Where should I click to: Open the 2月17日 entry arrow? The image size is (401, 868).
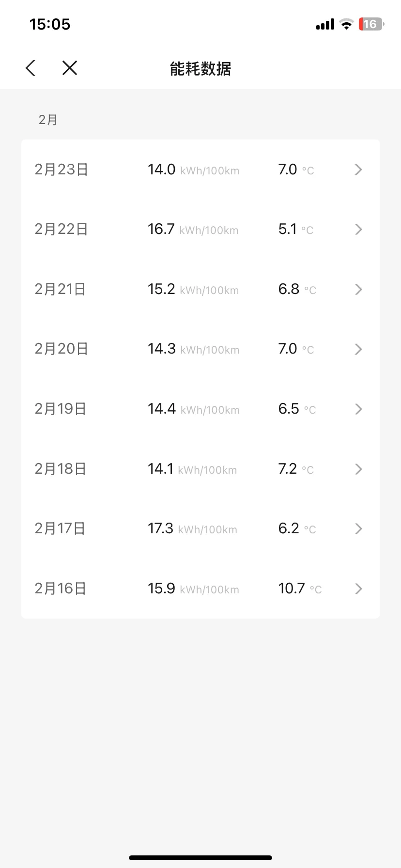(358, 528)
